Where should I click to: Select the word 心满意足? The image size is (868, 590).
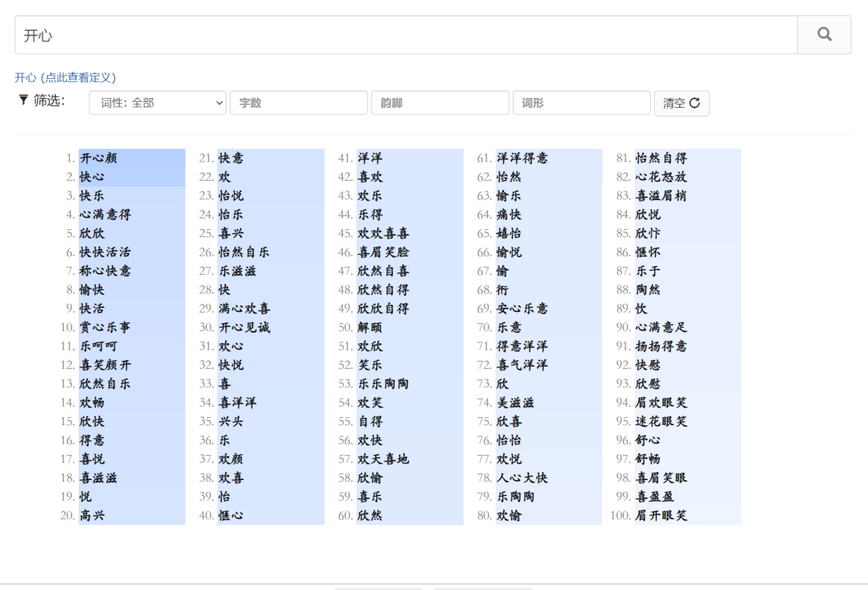point(661,328)
